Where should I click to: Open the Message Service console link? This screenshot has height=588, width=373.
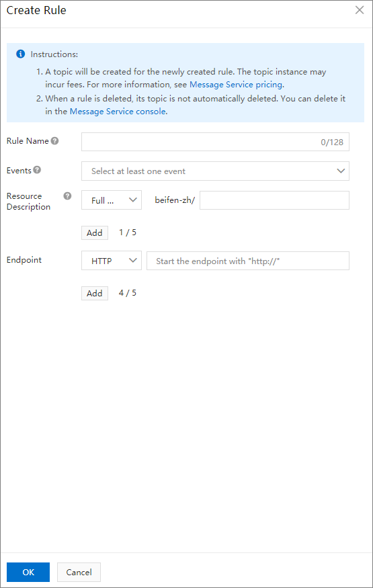(x=118, y=112)
